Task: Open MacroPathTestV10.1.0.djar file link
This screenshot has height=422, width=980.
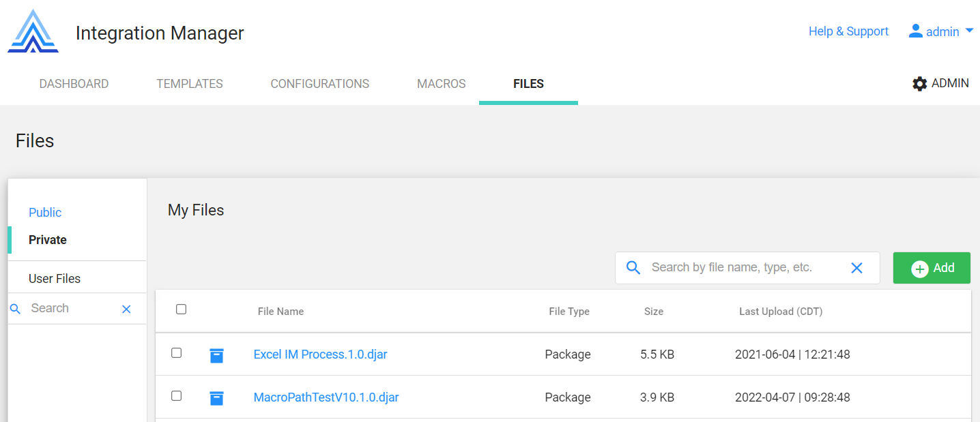Action: point(326,397)
